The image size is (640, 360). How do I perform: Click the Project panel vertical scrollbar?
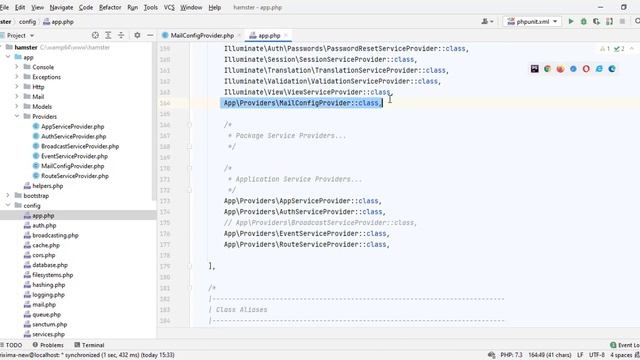click(x=154, y=122)
